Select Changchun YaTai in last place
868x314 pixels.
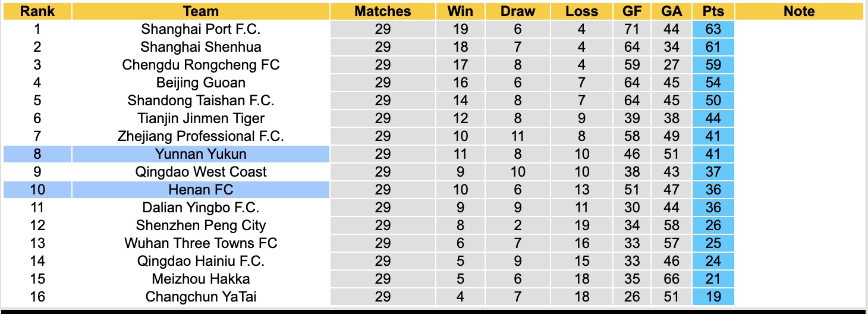point(201,297)
